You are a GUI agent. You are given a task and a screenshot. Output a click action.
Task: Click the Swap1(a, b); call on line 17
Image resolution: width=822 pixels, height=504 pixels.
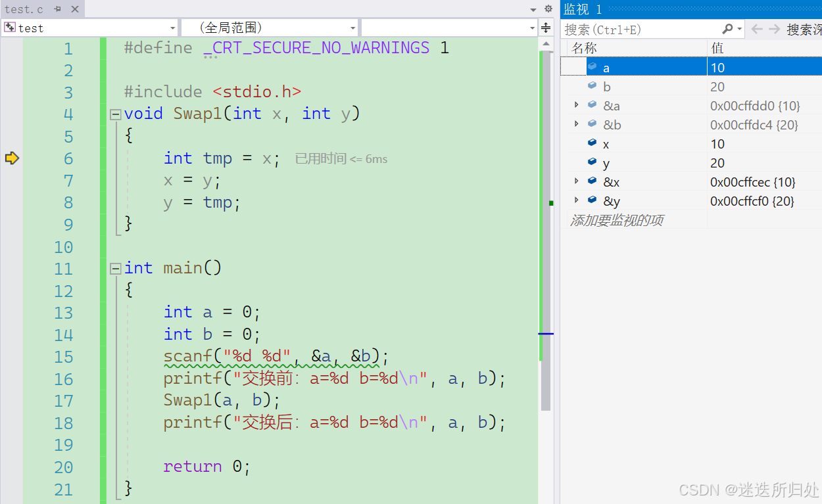tap(222, 400)
